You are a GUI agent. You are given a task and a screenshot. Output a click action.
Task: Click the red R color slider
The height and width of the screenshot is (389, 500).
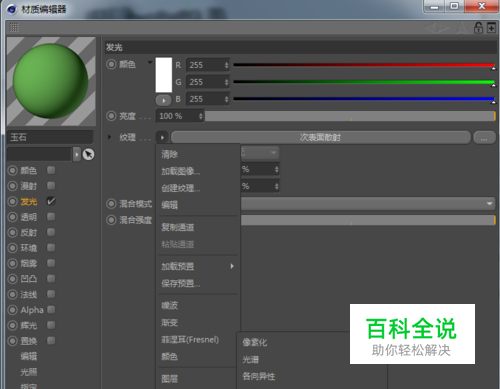(x=364, y=65)
